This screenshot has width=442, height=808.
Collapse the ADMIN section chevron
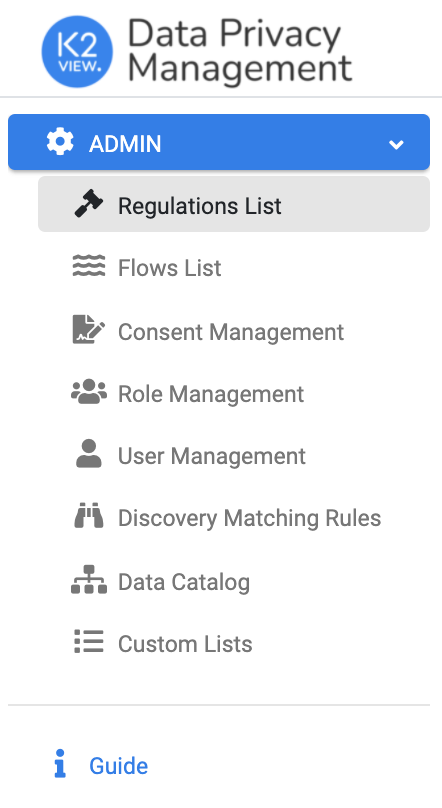click(x=396, y=145)
